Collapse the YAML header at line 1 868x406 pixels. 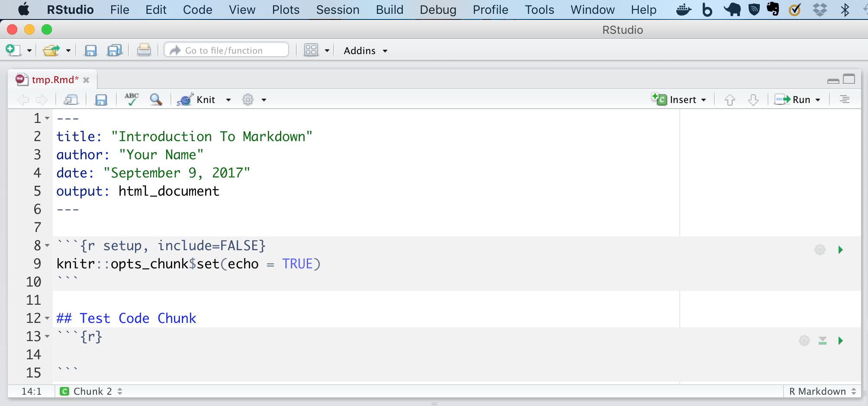point(47,118)
